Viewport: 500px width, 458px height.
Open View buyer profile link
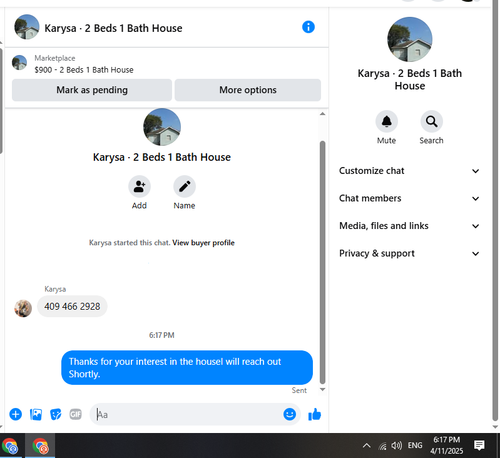tap(203, 243)
